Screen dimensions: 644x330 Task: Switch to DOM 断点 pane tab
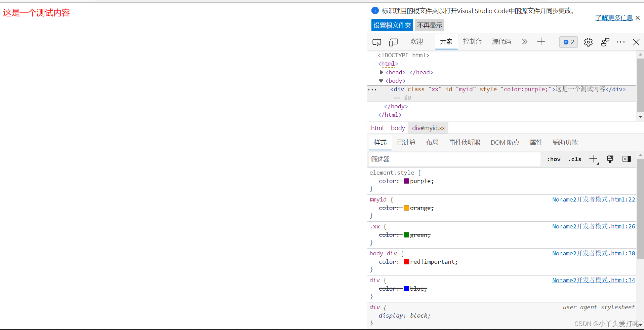click(x=505, y=142)
